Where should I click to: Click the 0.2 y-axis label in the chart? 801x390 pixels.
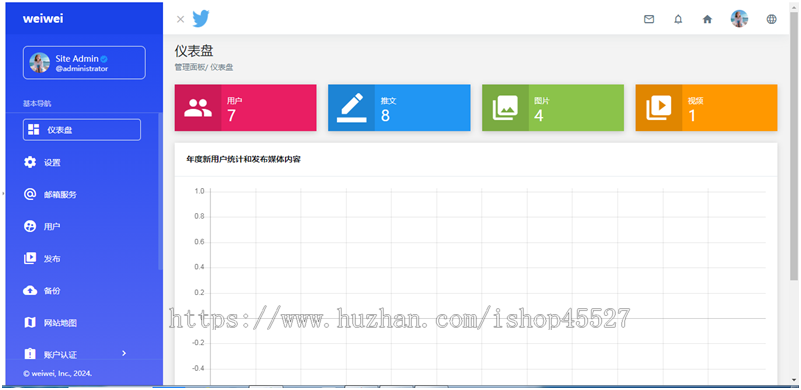[199, 293]
